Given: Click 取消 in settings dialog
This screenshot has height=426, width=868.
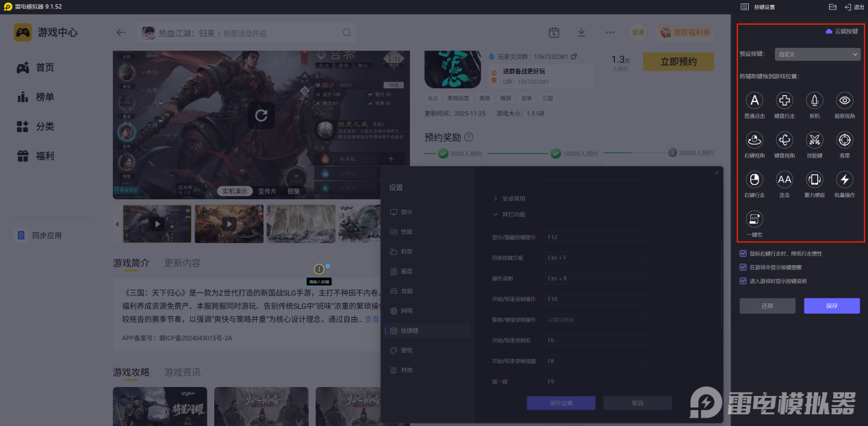Looking at the screenshot, I should 637,403.
